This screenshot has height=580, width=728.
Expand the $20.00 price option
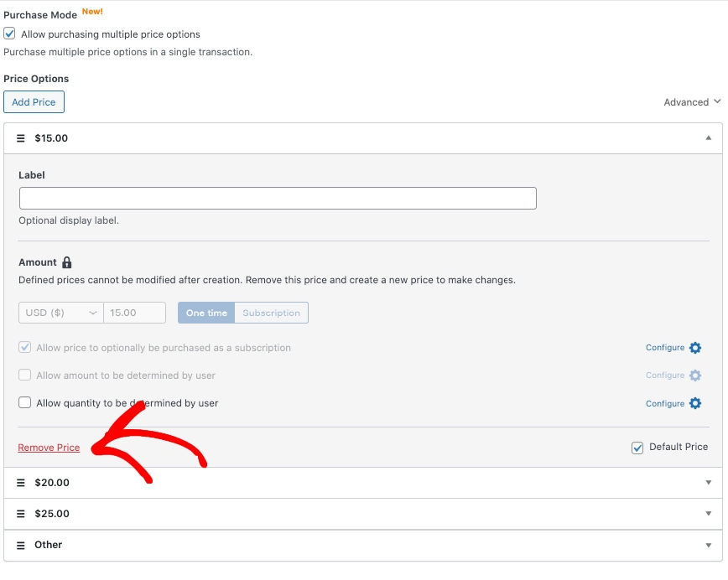coord(709,482)
